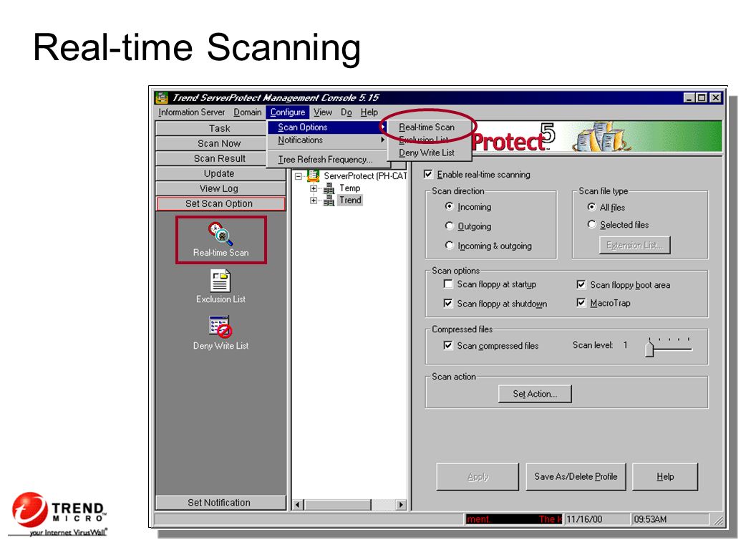Click the Task sidebar button
The height and width of the screenshot is (550, 756).
click(220, 128)
